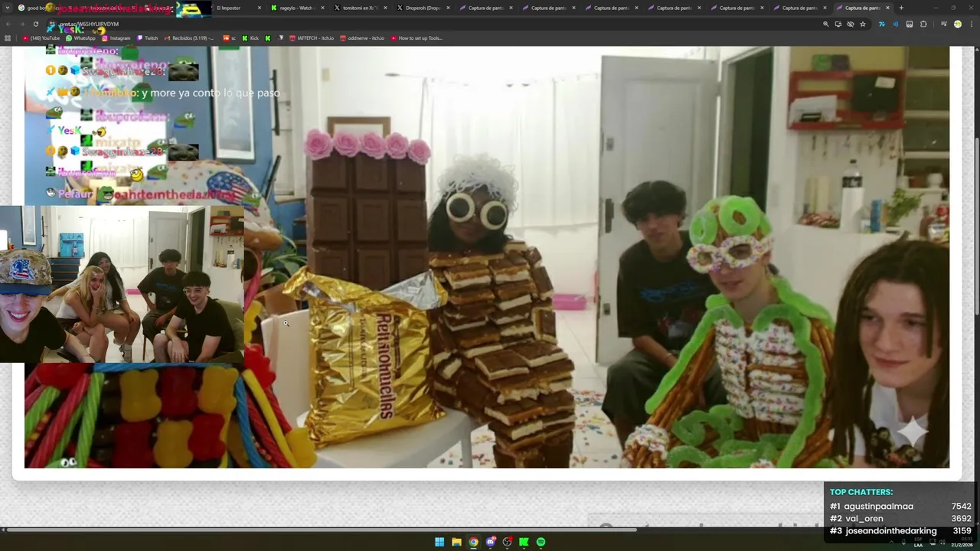This screenshot has width=980, height=551.
Task: Open the Recibidos Gmail bookmark
Action: pyautogui.click(x=189, y=37)
